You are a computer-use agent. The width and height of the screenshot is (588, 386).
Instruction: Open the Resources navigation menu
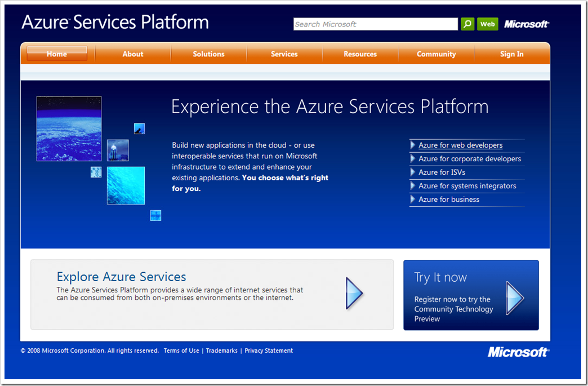point(360,54)
